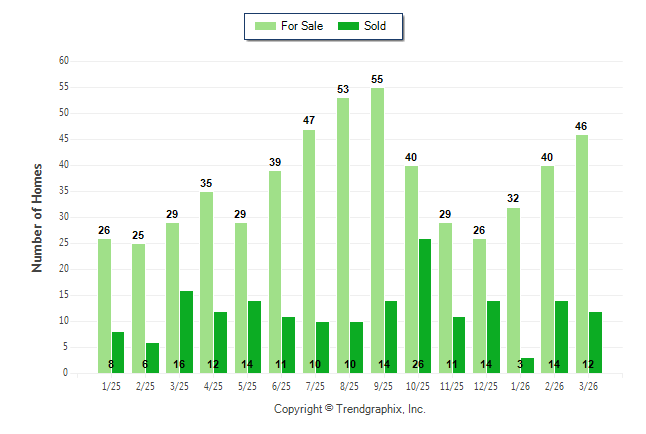Click the For Sale legend color swatch
Screen dimensions: 646x434
click(265, 26)
